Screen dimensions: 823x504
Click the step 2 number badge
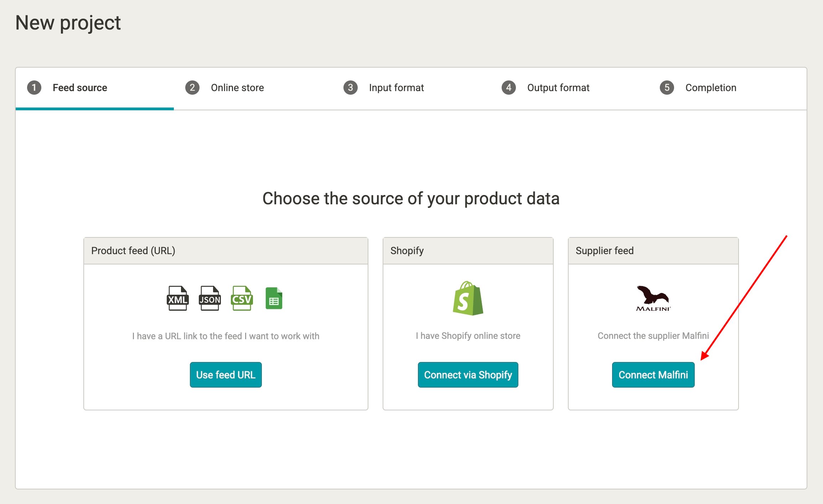pyautogui.click(x=192, y=88)
